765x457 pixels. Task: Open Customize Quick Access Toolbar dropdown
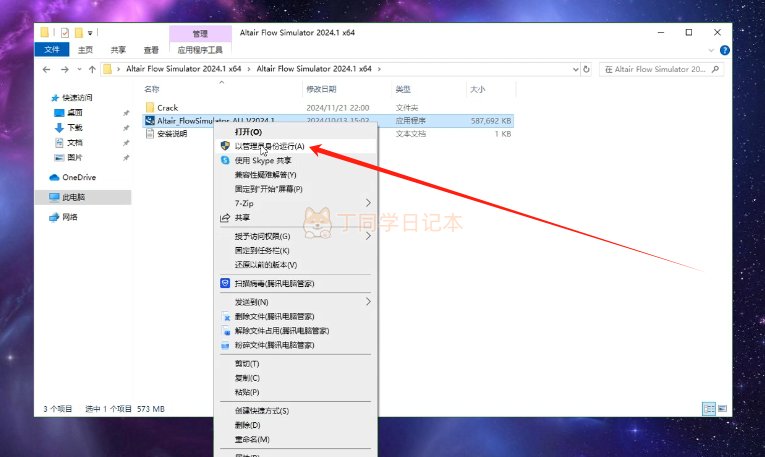[90, 33]
